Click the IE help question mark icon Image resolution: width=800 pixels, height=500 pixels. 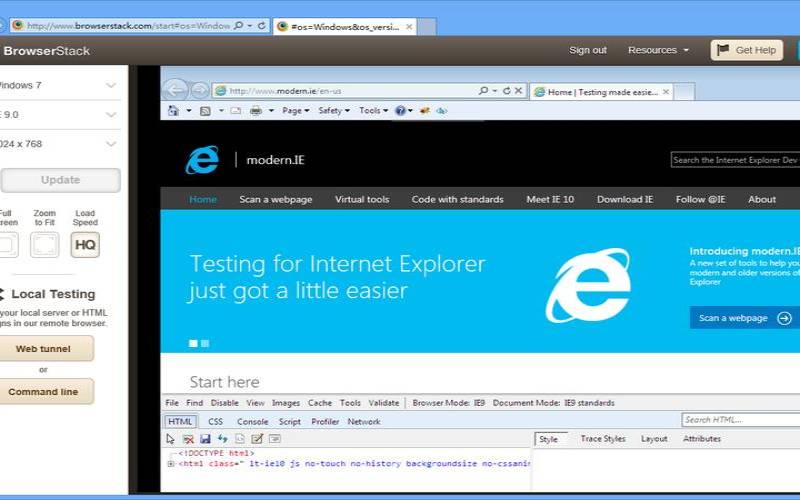tap(400, 111)
